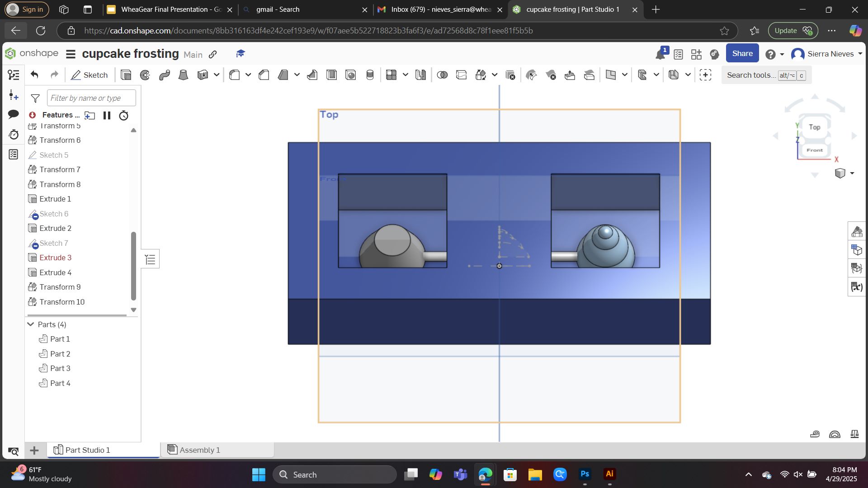868x488 pixels.
Task: Select the Linear pattern tool icon
Action: tap(391, 75)
